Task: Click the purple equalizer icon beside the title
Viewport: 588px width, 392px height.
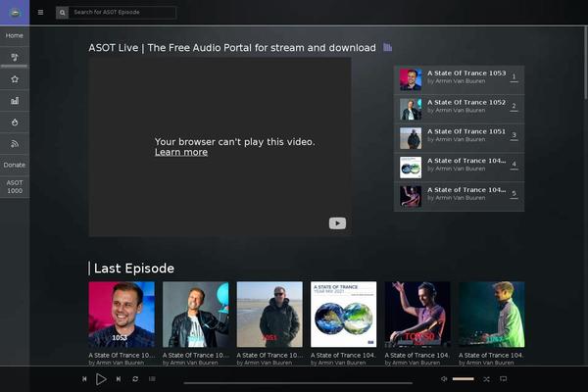Action: click(x=388, y=47)
